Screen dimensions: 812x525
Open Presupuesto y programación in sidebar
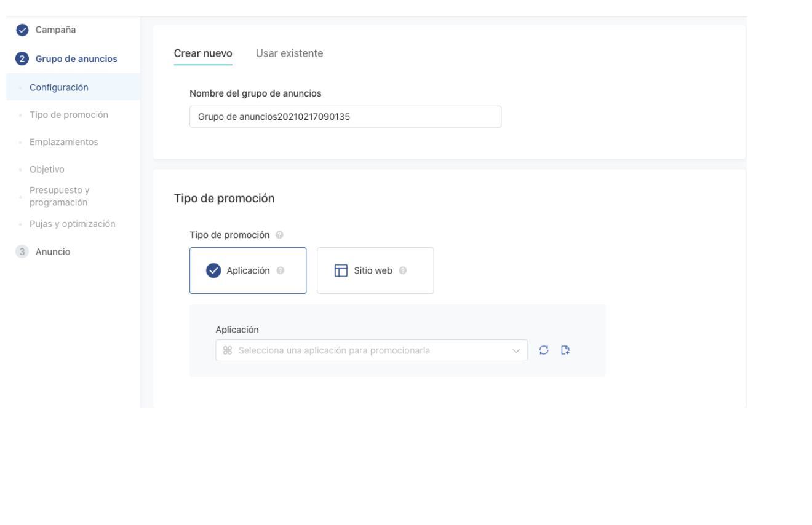(58, 196)
